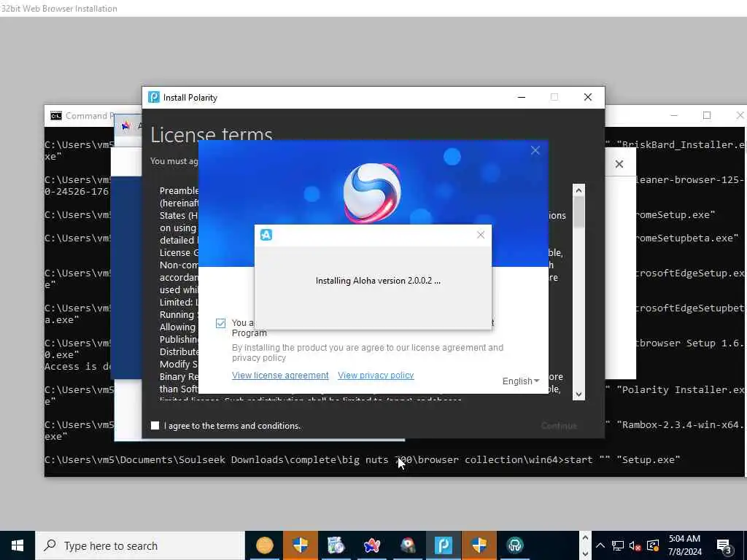Close the blue browser installer window
Viewport: 747px width, 560px height.
click(x=535, y=150)
